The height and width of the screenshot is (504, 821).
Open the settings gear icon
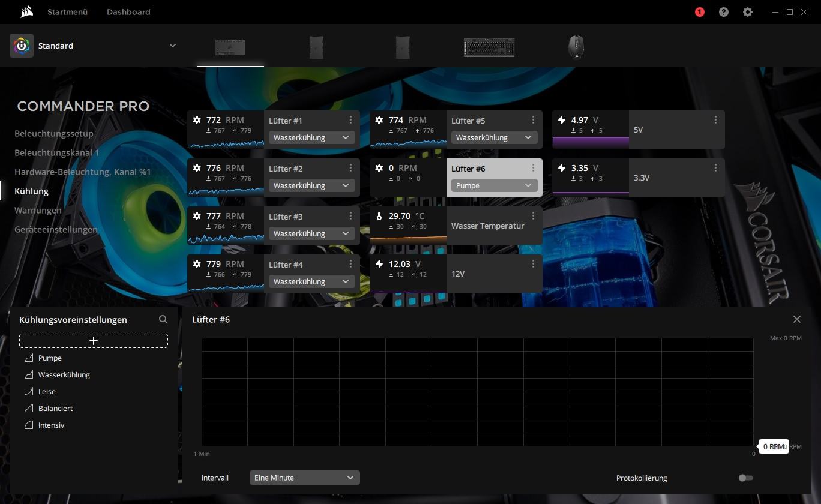[747, 12]
